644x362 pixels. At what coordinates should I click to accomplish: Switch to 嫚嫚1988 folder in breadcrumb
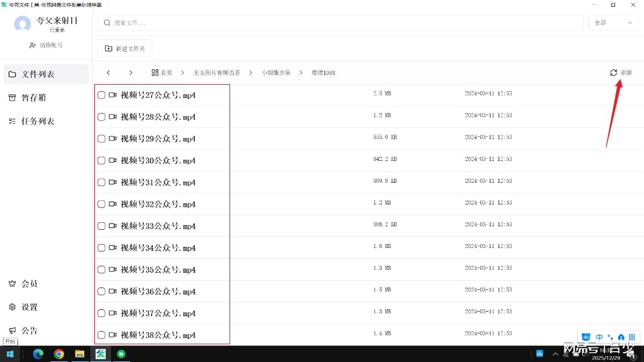point(323,72)
